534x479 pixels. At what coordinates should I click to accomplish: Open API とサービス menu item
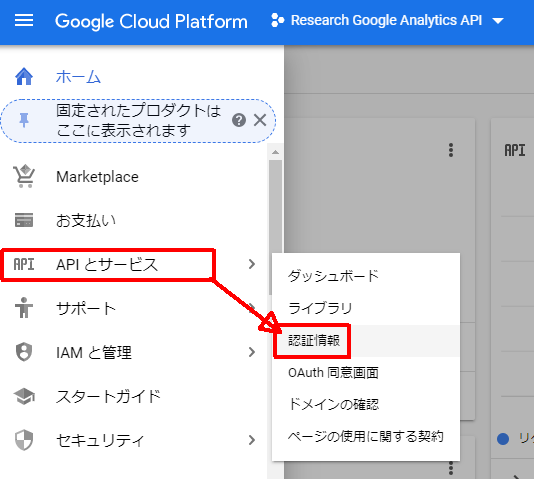(x=107, y=265)
